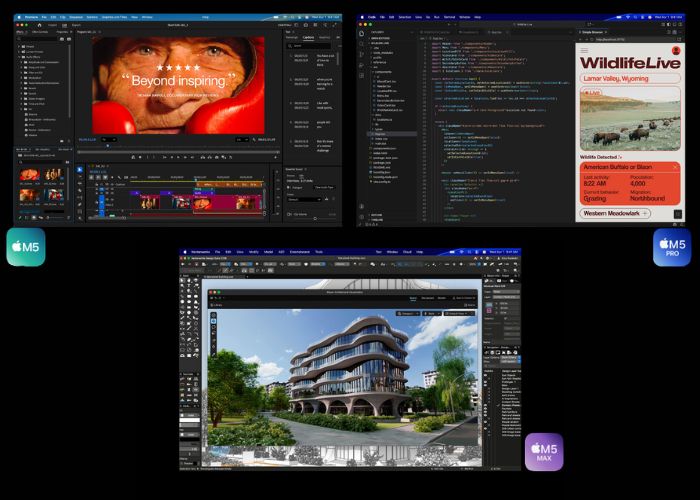Open playback resolution dropdown in Premiere program monitor
Image resolution: width=700 pixels, height=500 pixels.
(x=242, y=140)
